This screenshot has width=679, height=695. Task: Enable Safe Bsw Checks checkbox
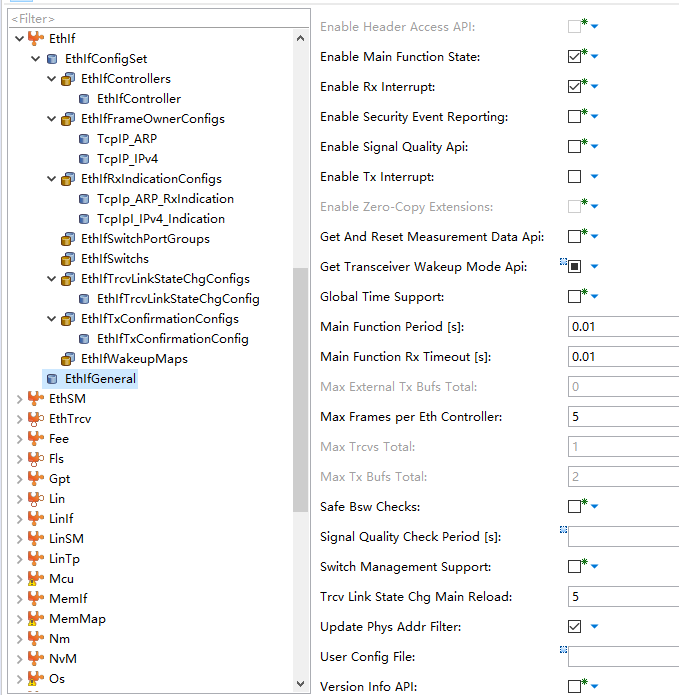[x=574, y=506]
